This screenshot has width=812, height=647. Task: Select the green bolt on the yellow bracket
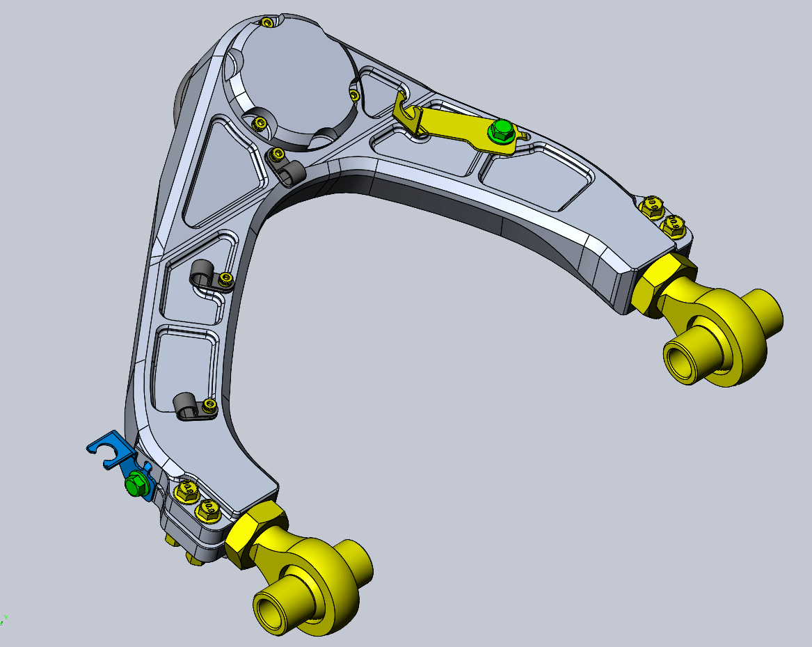click(500, 131)
